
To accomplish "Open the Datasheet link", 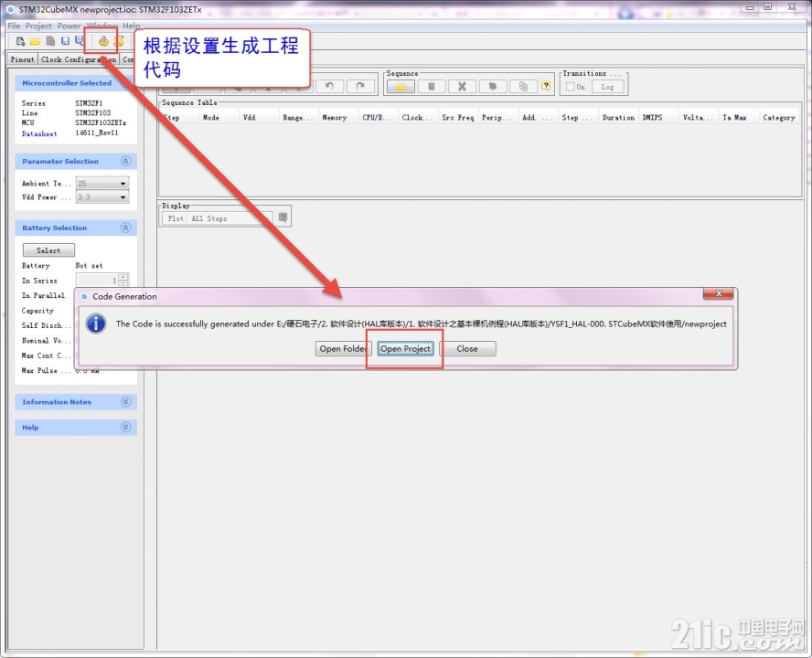I will tap(39, 133).
